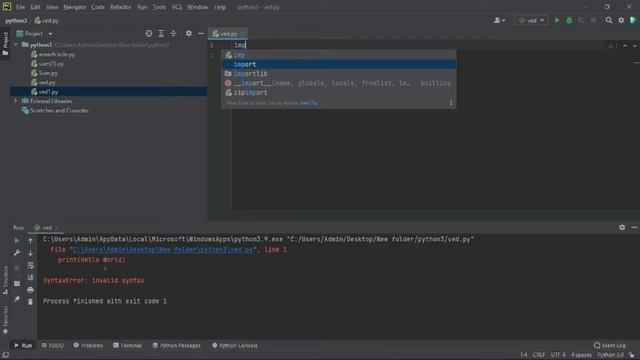Image resolution: width=640 pixels, height=360 pixels.
Task: Click UTF-8 encoding in status bar
Action: pos(558,355)
